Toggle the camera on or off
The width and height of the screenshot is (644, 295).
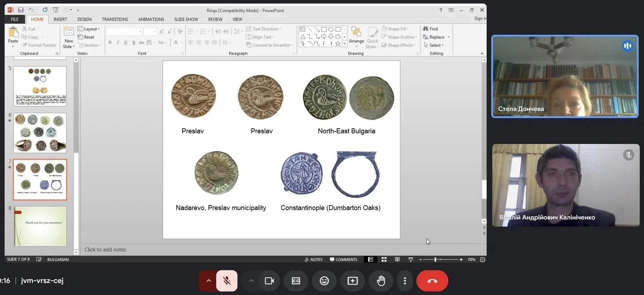pos(269,281)
